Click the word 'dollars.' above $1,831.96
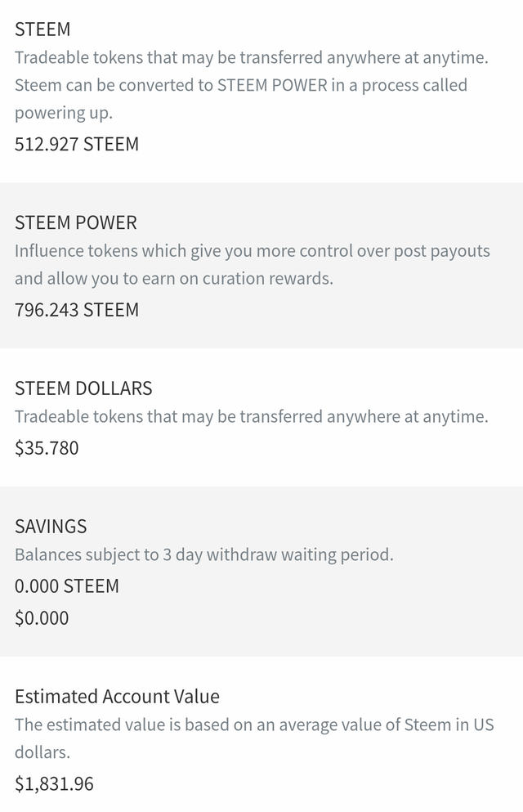Screen dimensions: 523x812 [x=42, y=752]
